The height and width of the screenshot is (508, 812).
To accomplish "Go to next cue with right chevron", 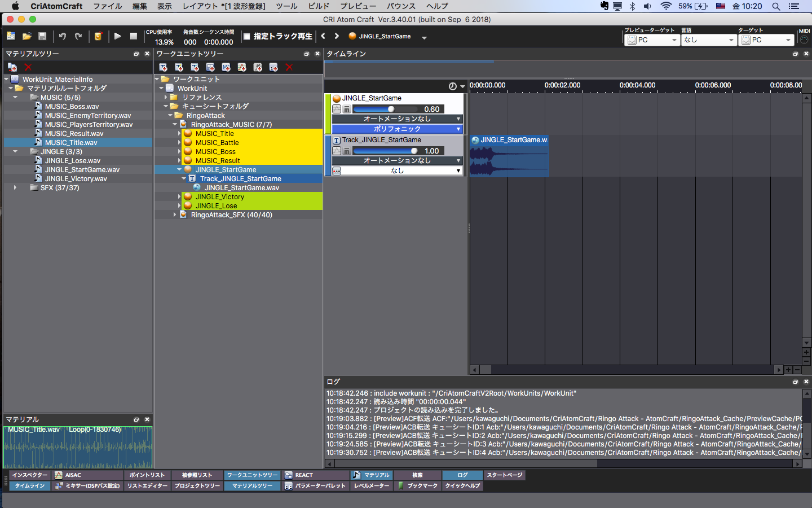I will tap(337, 36).
